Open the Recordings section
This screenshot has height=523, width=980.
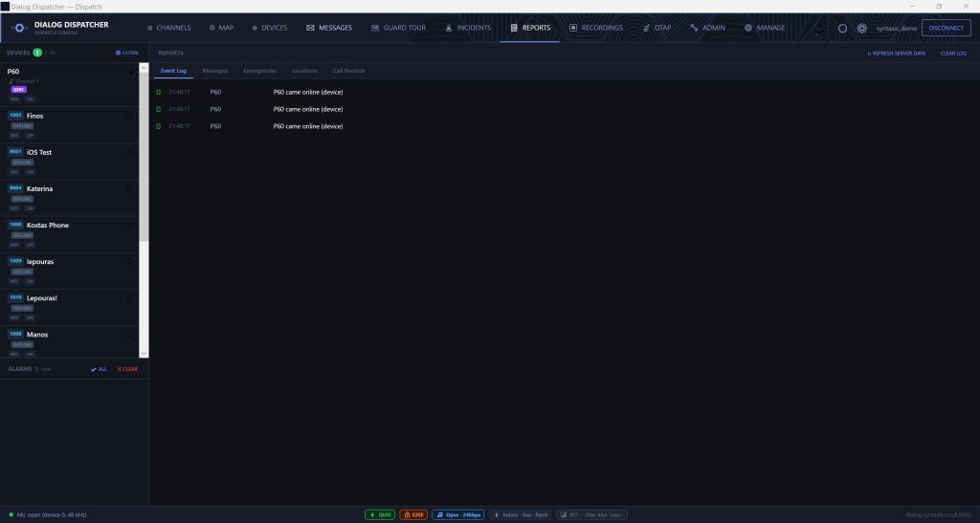(596, 28)
